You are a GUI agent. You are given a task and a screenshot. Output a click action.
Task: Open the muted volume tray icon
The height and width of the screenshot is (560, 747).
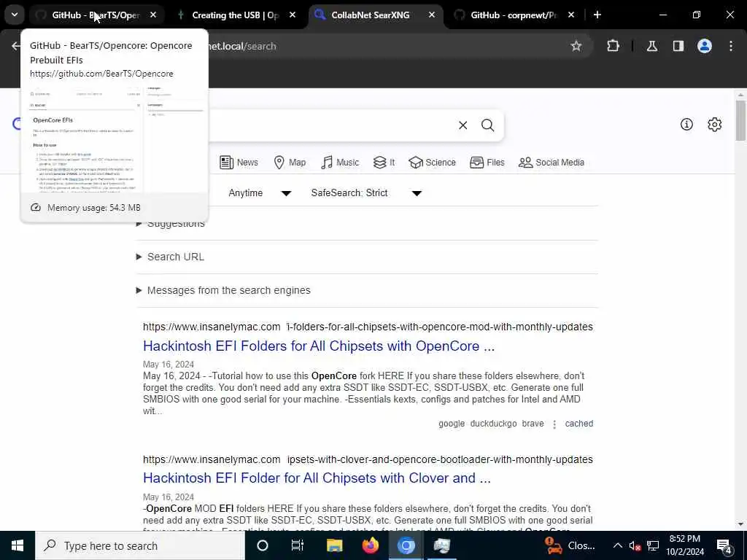(x=635, y=545)
